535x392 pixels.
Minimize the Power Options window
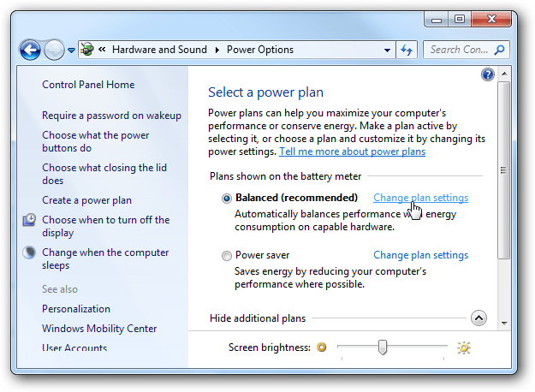click(x=437, y=19)
